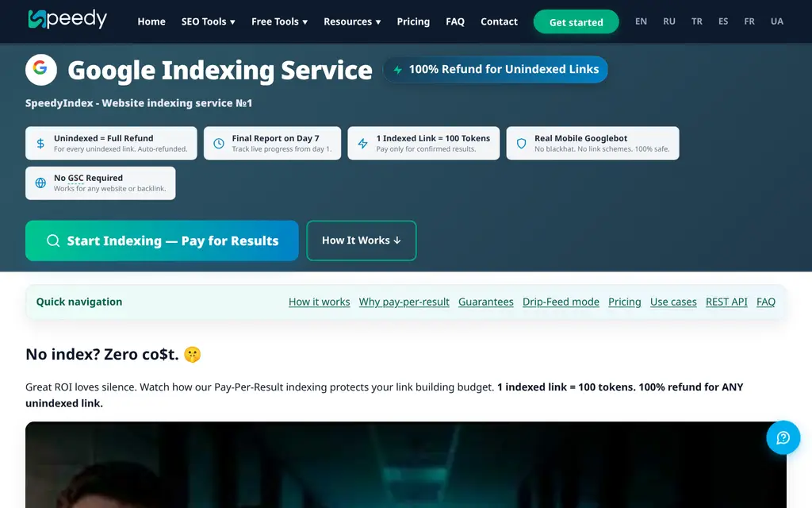Screen dimensions: 812x508
Task: Switch language to UA
Action: click(777, 21)
